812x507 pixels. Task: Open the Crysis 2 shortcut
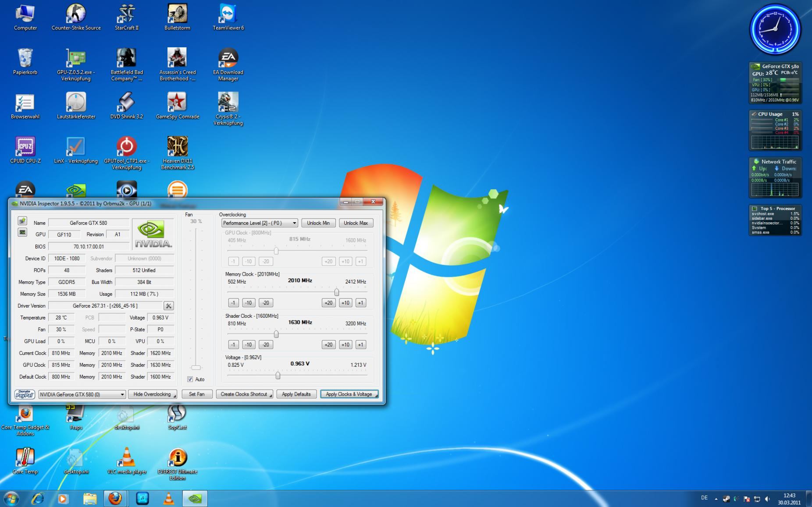pyautogui.click(x=228, y=109)
